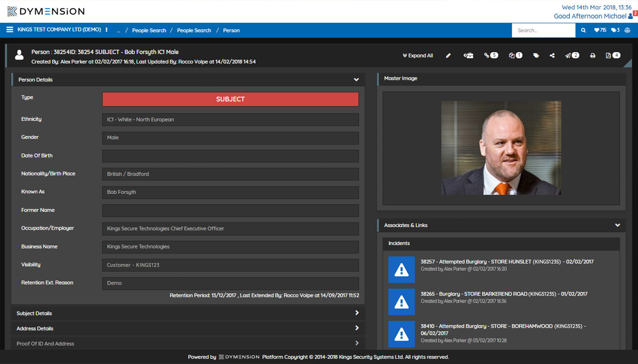Image resolution: width=638 pixels, height=364 pixels.
Task: Collapse the Associates & Links panel
Action: pos(617,225)
